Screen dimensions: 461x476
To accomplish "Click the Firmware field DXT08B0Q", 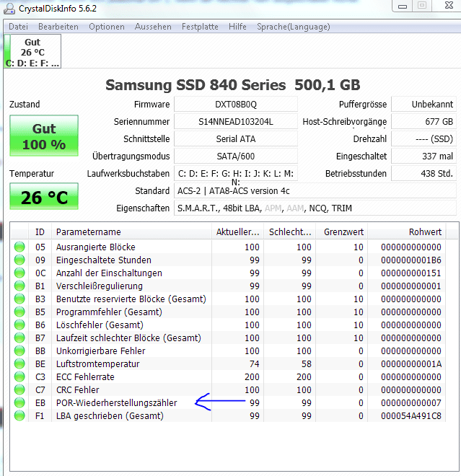I will click(236, 105).
